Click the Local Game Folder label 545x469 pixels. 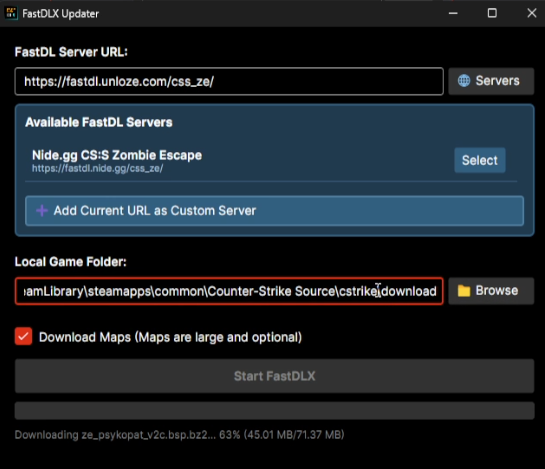click(x=71, y=262)
